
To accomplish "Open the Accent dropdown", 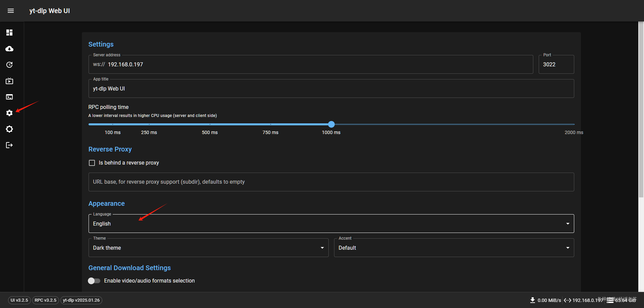I will click(454, 248).
